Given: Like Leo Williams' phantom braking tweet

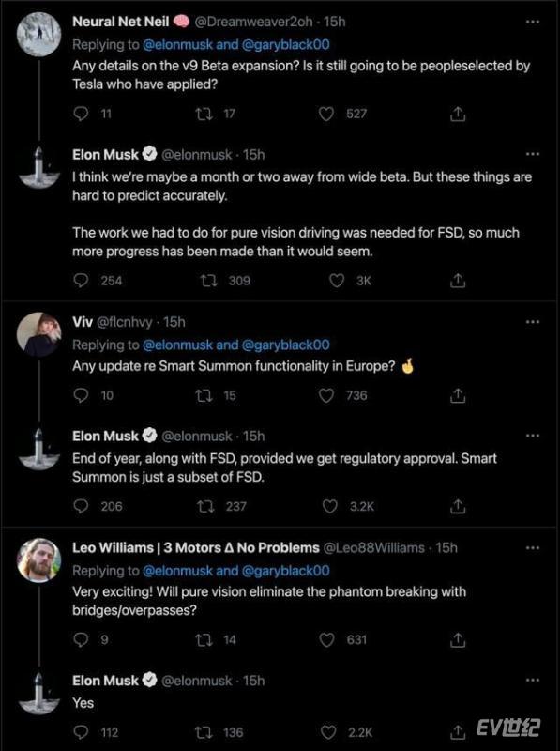Looking at the screenshot, I should click(326, 640).
